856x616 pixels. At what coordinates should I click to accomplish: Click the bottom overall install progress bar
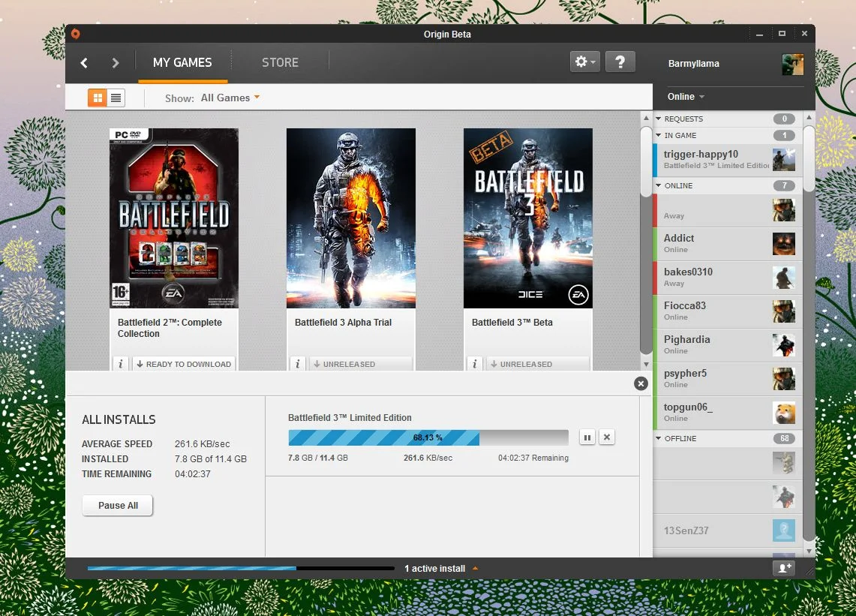point(241,569)
